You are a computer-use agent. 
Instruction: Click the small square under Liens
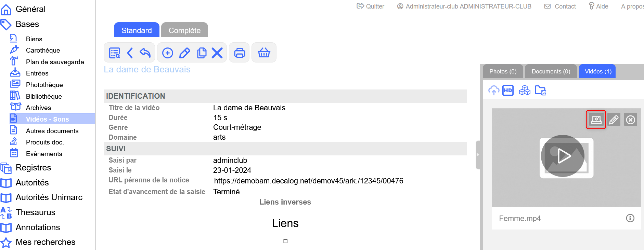pos(285,241)
